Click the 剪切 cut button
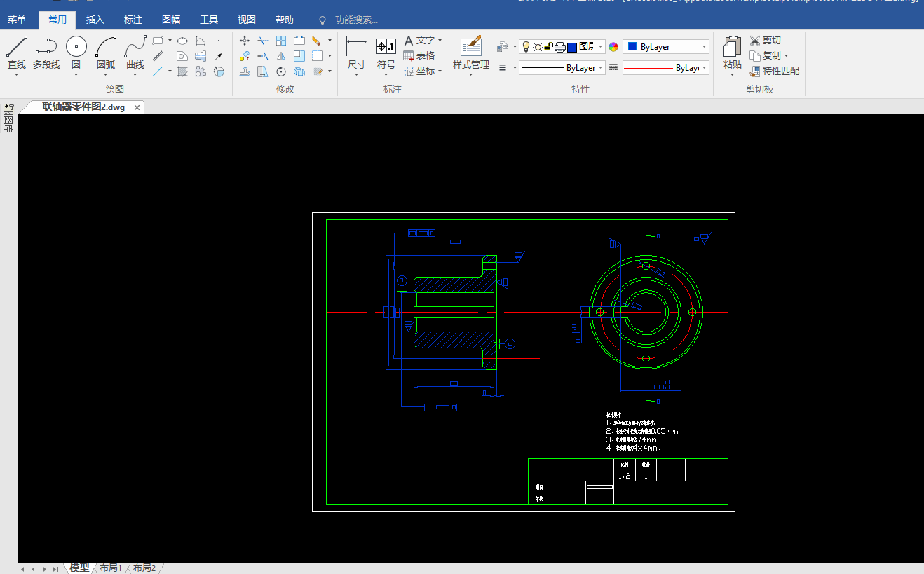 (x=766, y=41)
